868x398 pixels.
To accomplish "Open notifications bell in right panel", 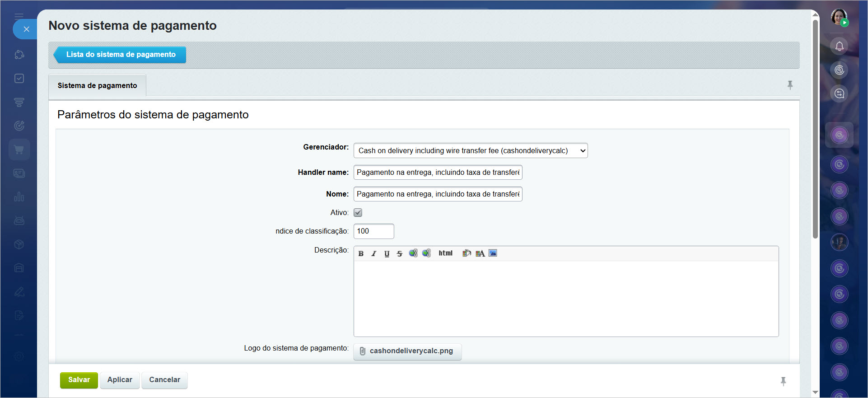I will [839, 46].
